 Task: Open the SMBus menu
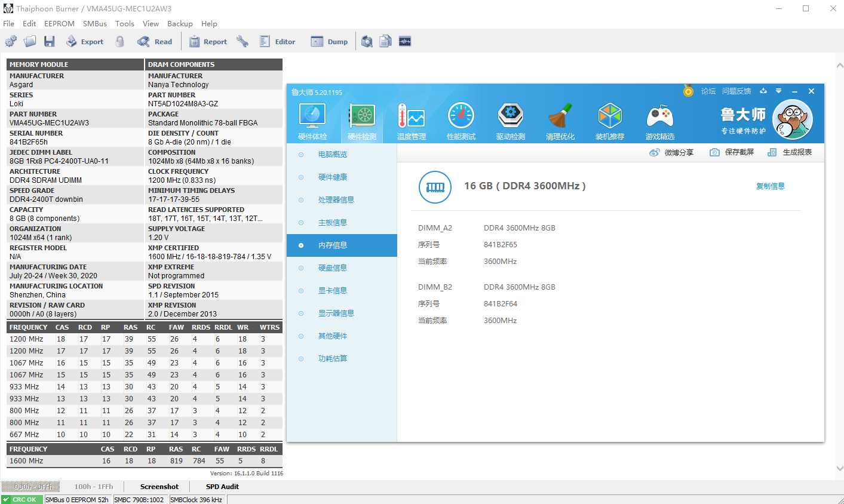coord(95,23)
